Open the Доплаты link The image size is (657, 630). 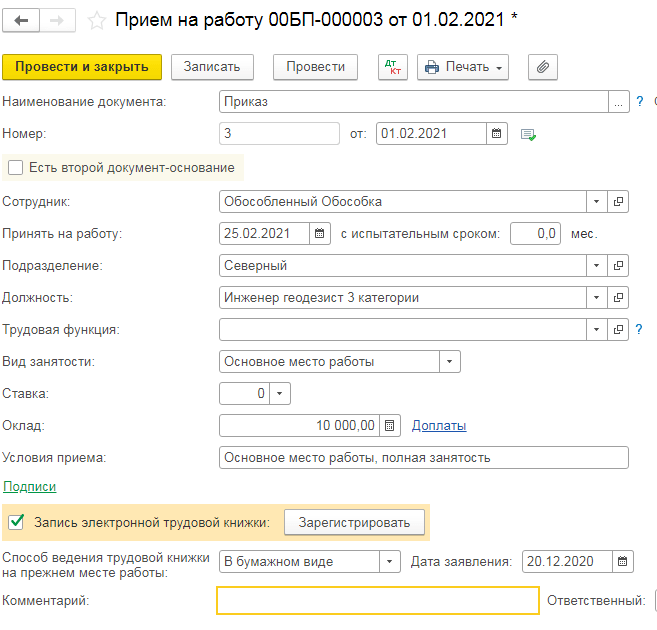pyautogui.click(x=439, y=426)
